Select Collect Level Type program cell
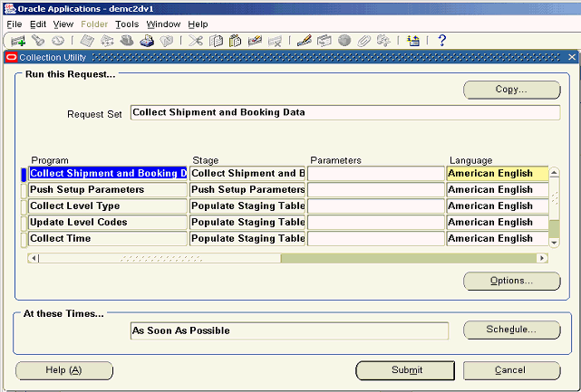 click(x=108, y=206)
